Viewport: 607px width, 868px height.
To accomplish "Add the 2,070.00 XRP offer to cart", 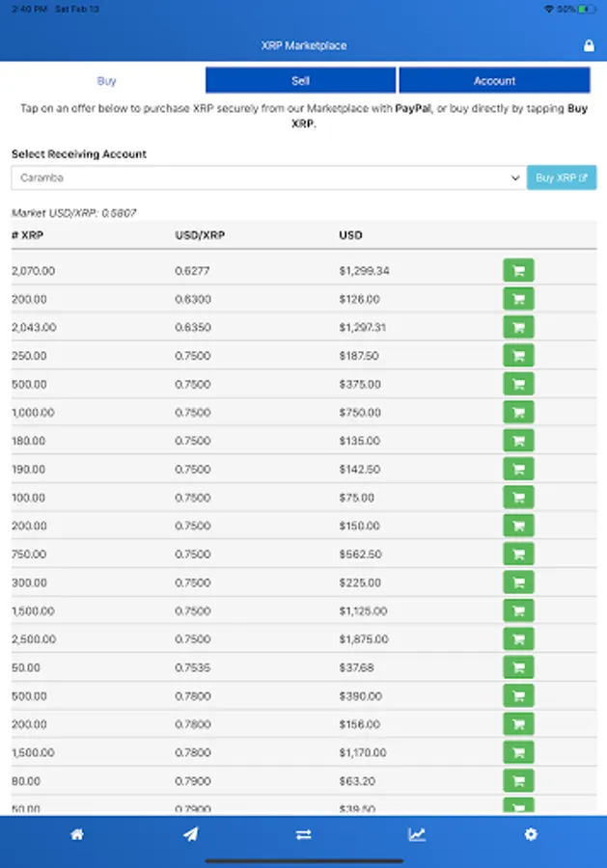I will 518,271.
